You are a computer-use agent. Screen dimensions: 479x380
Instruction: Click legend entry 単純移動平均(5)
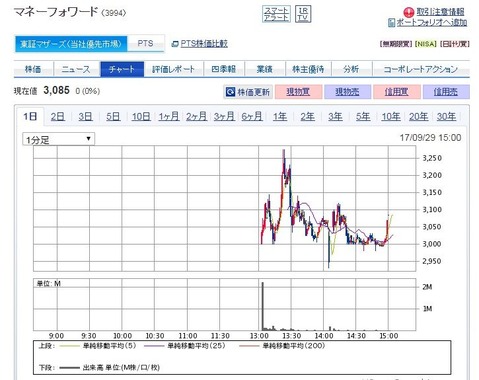click(x=110, y=346)
